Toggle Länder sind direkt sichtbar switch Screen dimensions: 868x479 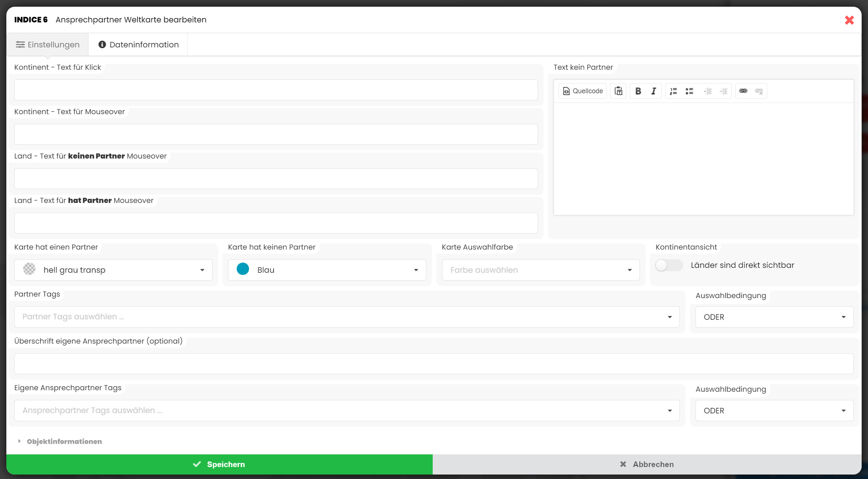[x=669, y=265]
